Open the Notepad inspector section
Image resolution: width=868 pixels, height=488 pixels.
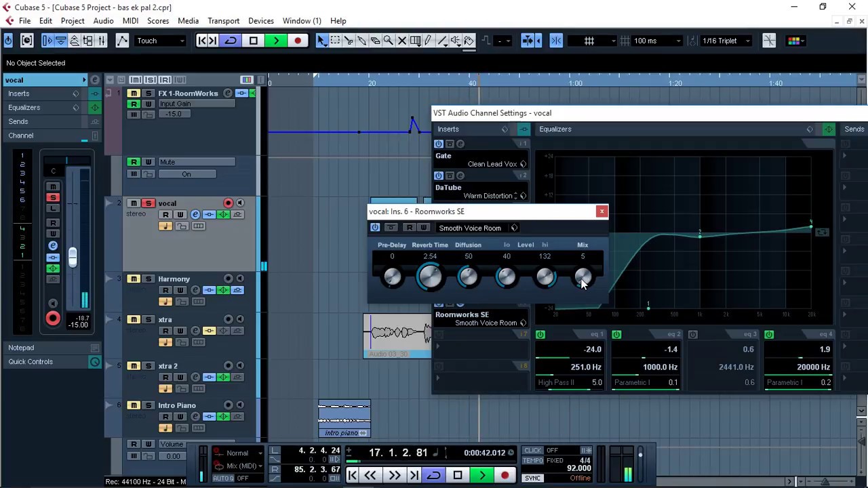tap(21, 347)
